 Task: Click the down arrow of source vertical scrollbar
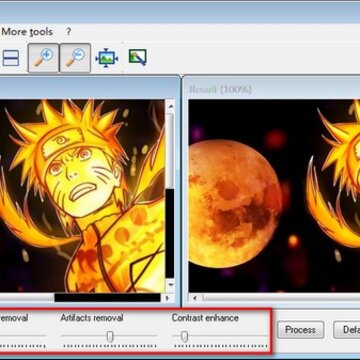[x=170, y=285]
